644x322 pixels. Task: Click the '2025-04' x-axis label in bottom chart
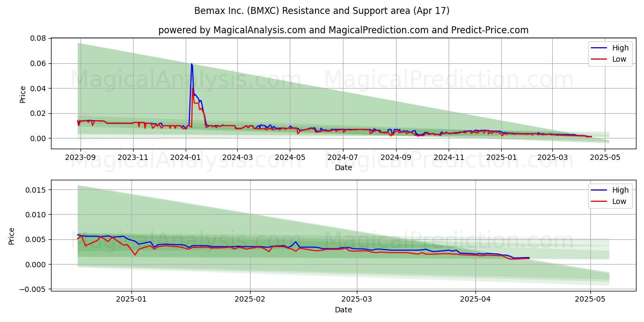pyautogui.click(x=476, y=299)
